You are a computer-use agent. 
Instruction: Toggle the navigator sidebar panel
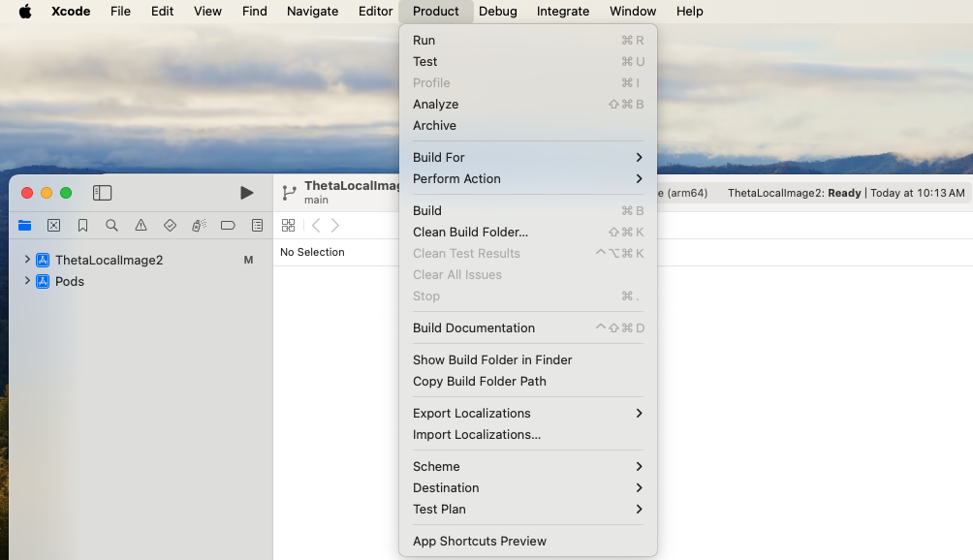[x=102, y=193]
